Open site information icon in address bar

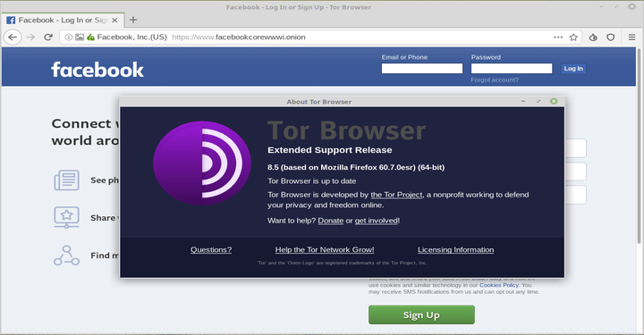tap(69, 38)
